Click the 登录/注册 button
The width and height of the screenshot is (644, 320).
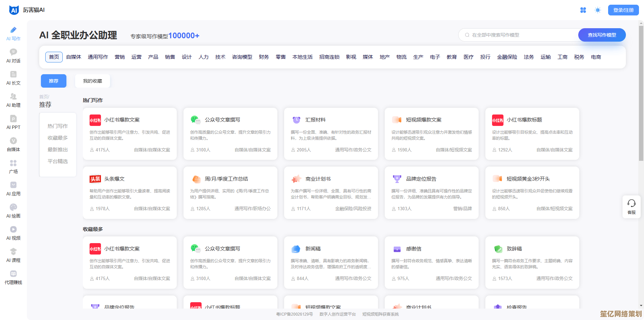pos(624,10)
